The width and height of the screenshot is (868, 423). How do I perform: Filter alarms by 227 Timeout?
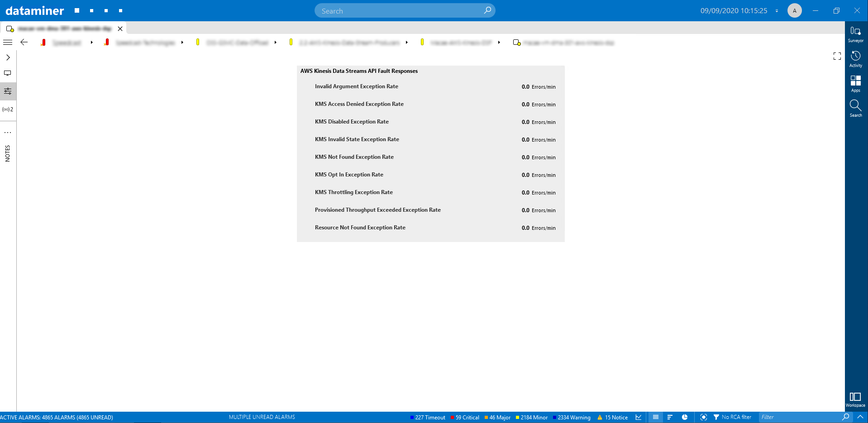[x=428, y=418]
